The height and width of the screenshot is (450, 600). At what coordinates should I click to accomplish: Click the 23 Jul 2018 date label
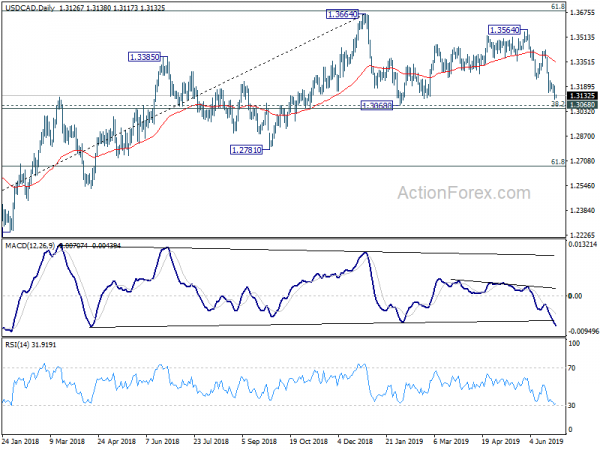point(211,441)
